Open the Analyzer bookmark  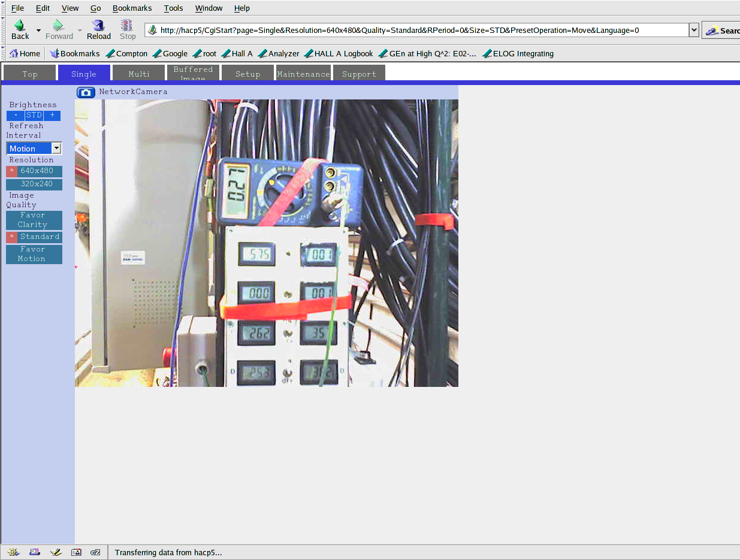click(279, 53)
